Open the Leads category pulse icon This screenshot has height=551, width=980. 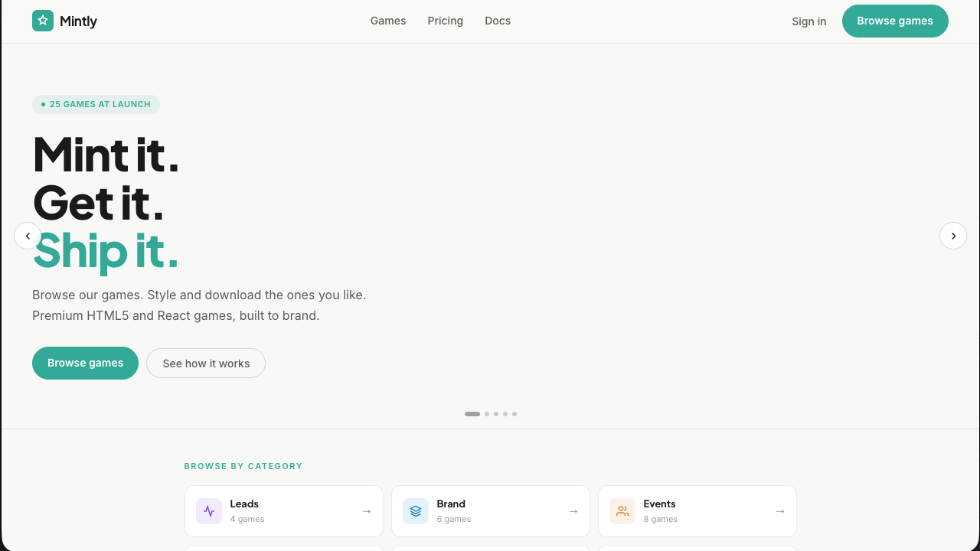point(209,511)
